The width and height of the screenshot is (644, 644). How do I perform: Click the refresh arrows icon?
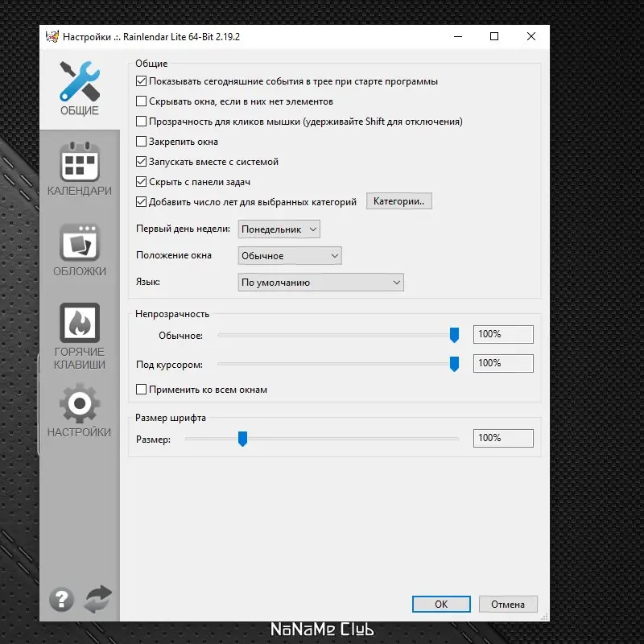pos(97,599)
